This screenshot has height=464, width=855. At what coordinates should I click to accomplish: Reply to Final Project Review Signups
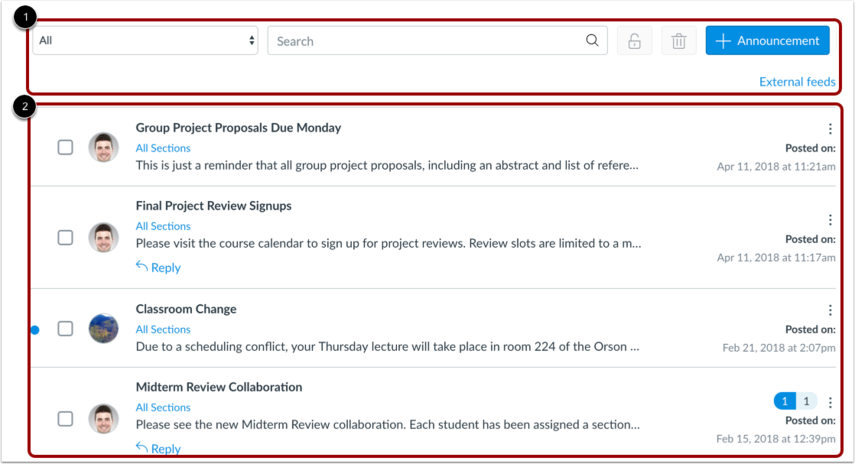point(158,267)
